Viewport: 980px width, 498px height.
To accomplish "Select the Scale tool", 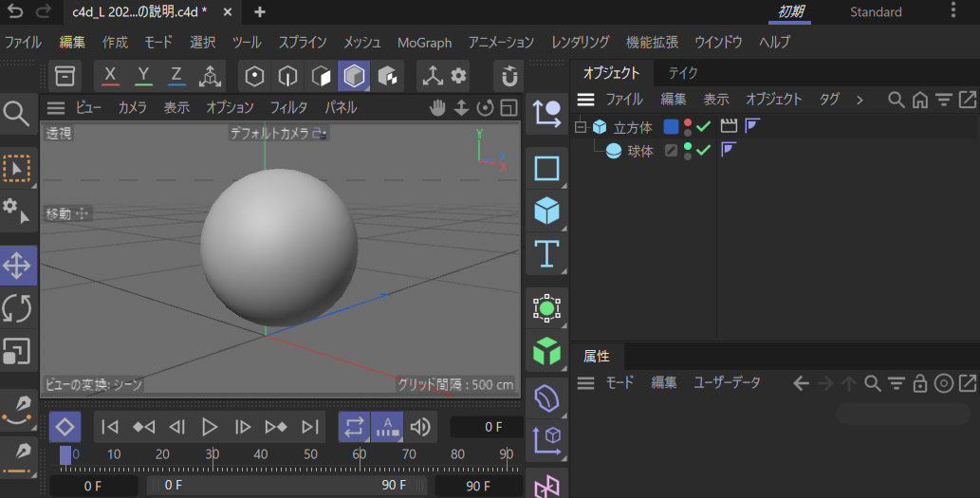I will tap(17, 351).
